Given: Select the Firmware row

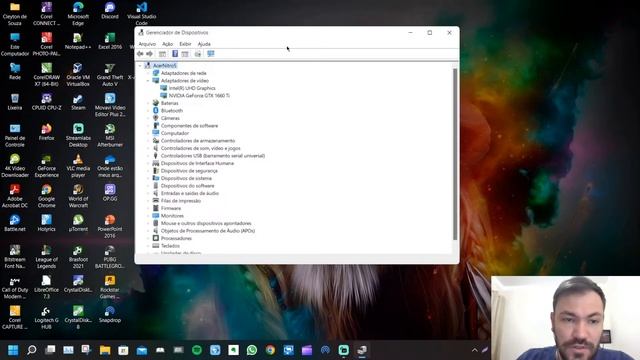Looking at the screenshot, I should tap(171, 208).
